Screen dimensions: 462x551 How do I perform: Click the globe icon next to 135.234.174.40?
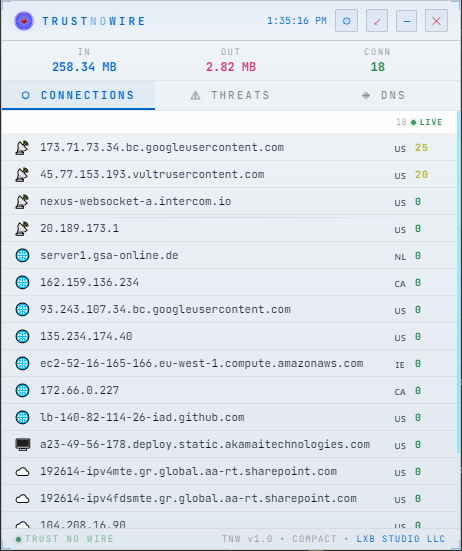pyautogui.click(x=22, y=337)
